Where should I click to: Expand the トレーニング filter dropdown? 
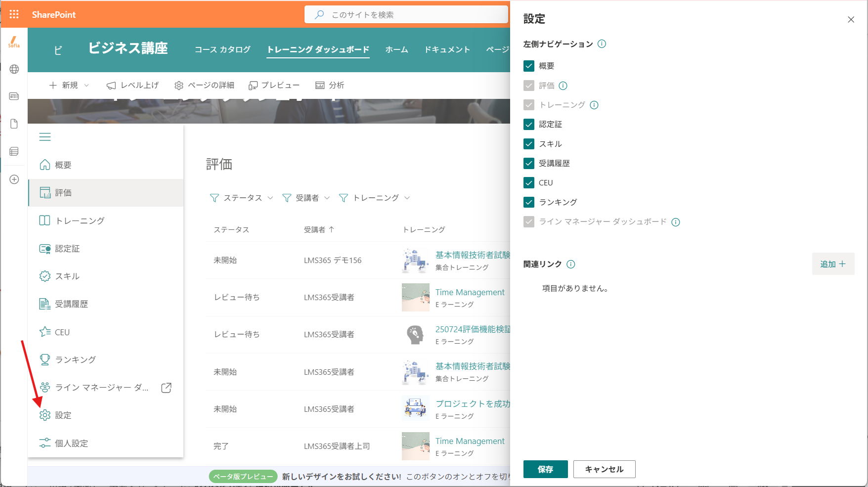point(375,198)
